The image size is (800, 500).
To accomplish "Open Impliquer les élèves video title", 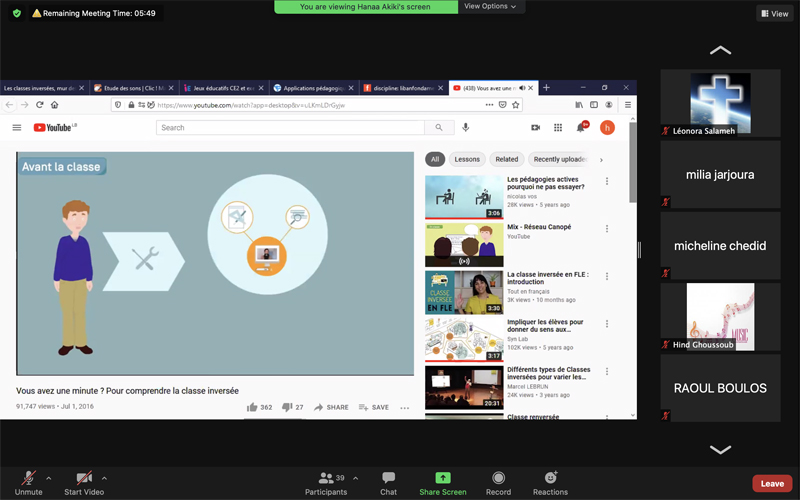I will tap(545, 326).
